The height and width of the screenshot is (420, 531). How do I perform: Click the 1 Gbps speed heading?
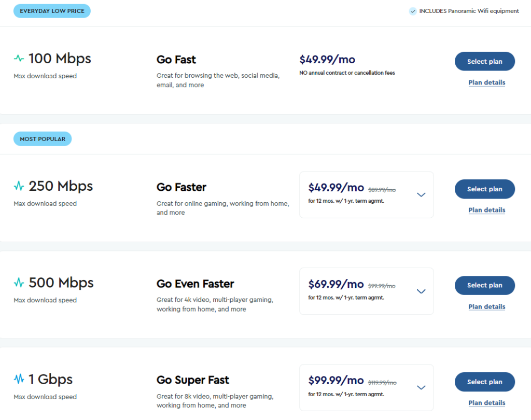50,380
